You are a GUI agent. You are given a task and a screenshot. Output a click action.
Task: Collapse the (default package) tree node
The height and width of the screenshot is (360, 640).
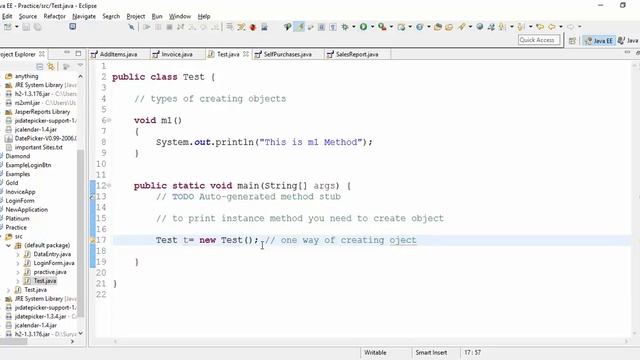[x=8, y=245]
